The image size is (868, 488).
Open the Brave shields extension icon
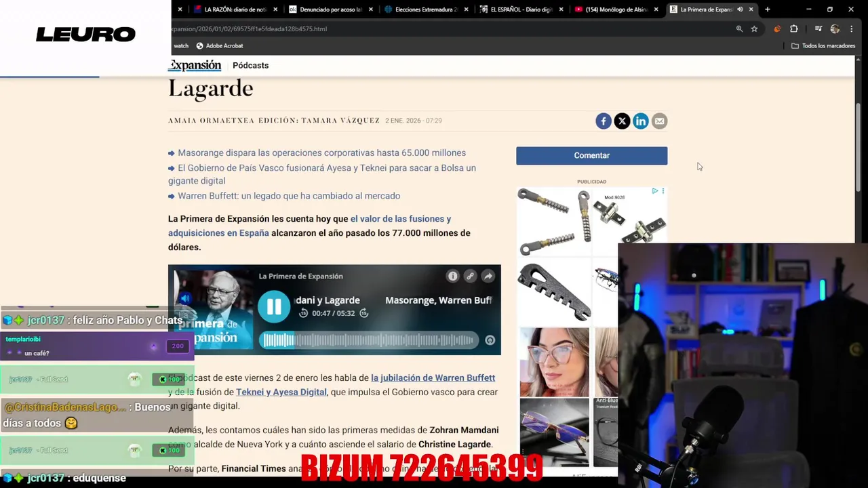click(x=777, y=29)
